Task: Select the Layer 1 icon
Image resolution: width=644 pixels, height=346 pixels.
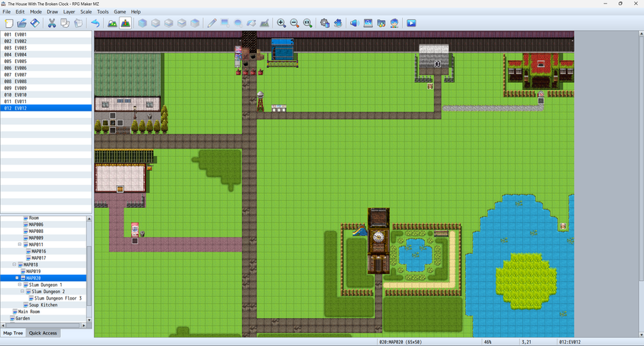Action: (x=155, y=23)
